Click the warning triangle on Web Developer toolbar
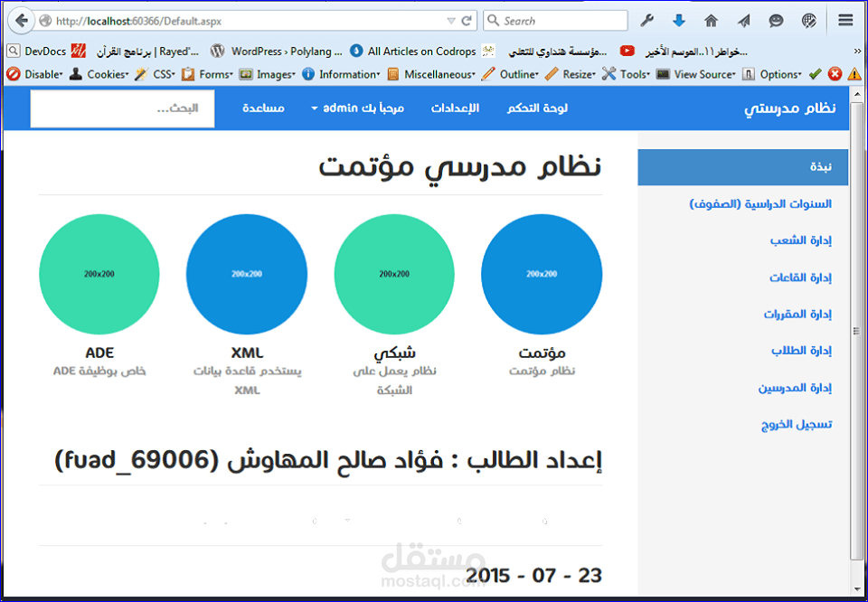868x602 pixels. click(855, 74)
